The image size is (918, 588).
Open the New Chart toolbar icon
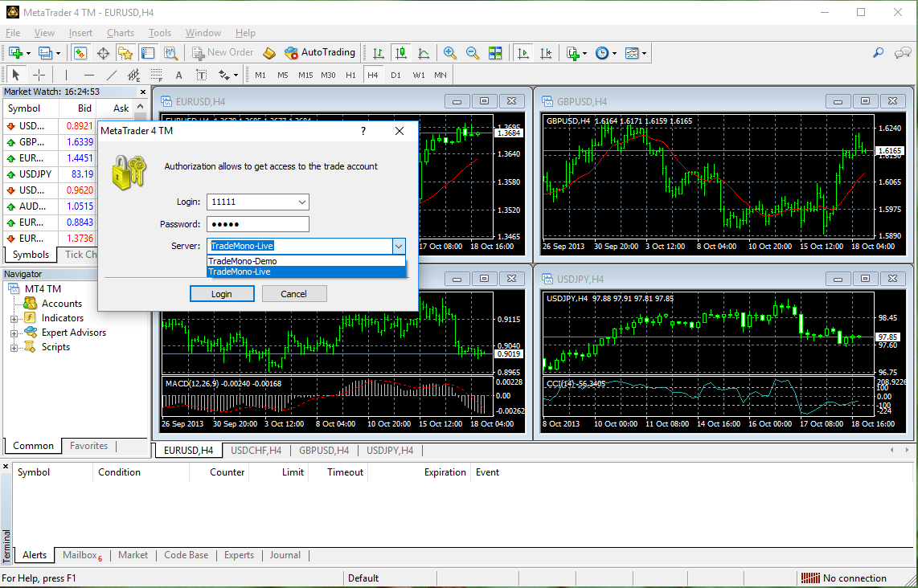(15, 53)
